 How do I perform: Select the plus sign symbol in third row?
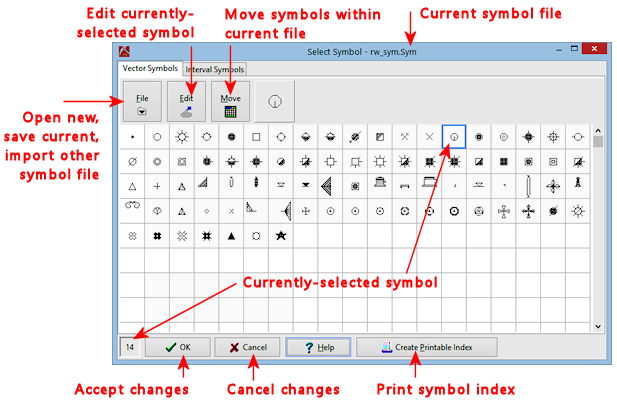tap(157, 186)
